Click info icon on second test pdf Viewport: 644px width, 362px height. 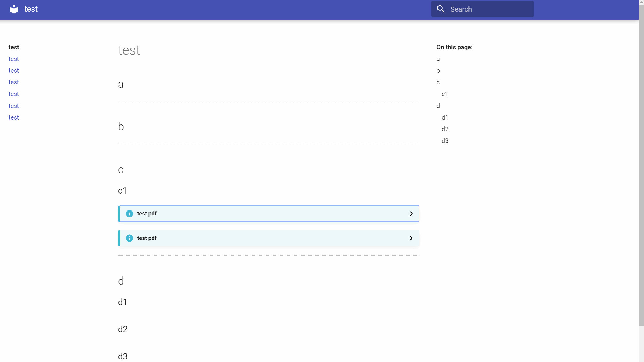(129, 238)
